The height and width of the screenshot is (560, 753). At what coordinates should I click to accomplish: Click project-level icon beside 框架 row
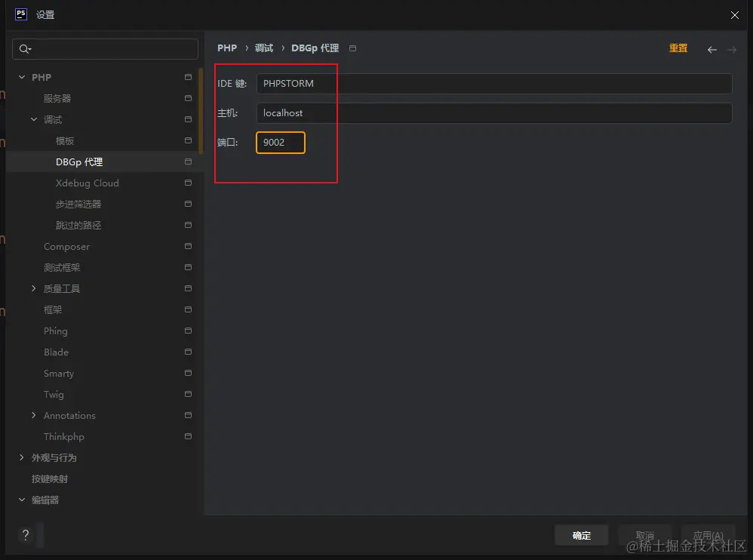click(x=189, y=309)
